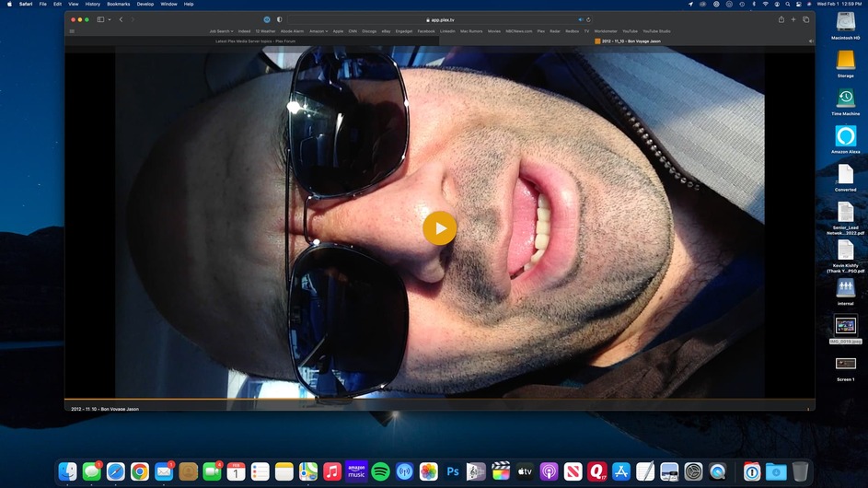The height and width of the screenshot is (488, 868).
Task: Switch to Latest Plex Media Server topics tab
Action: point(256,41)
